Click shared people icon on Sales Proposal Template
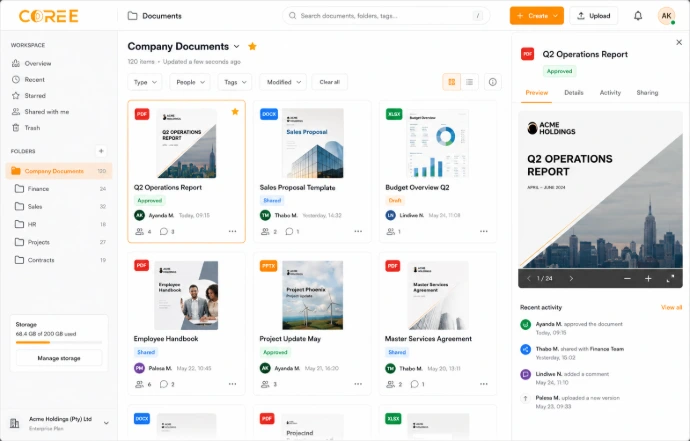The width and height of the screenshot is (690, 441). [x=265, y=231]
